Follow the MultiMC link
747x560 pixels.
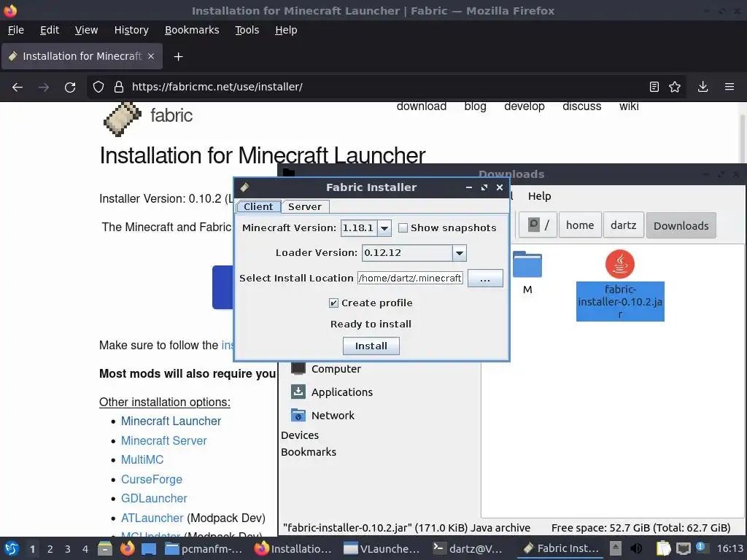142,459
